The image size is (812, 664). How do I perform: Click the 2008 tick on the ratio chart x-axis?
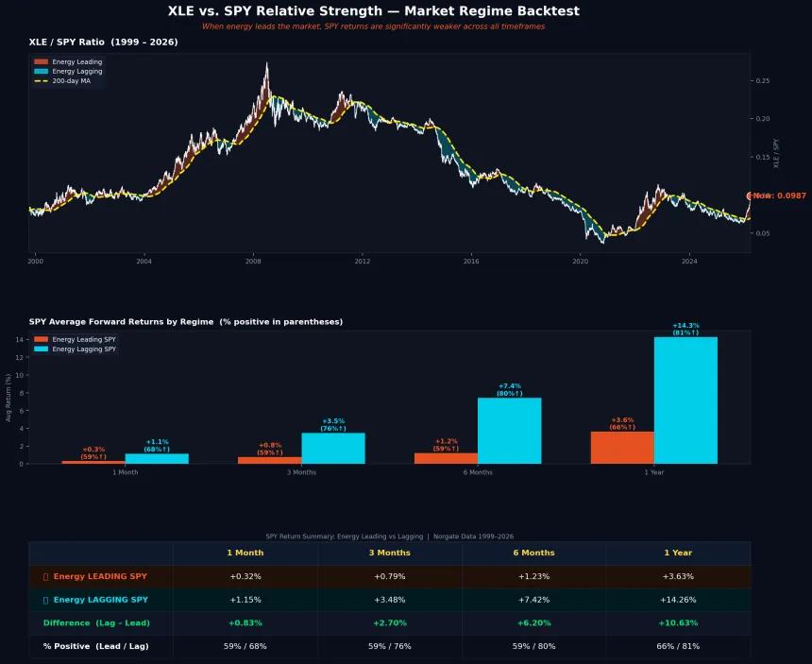coord(253,262)
